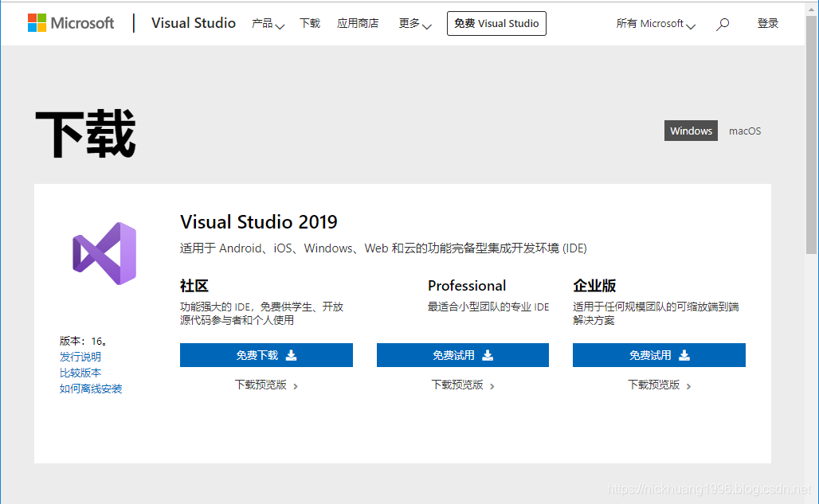Click the Professional edition heading
Viewport: 819px width, 504px height.
[467, 285]
